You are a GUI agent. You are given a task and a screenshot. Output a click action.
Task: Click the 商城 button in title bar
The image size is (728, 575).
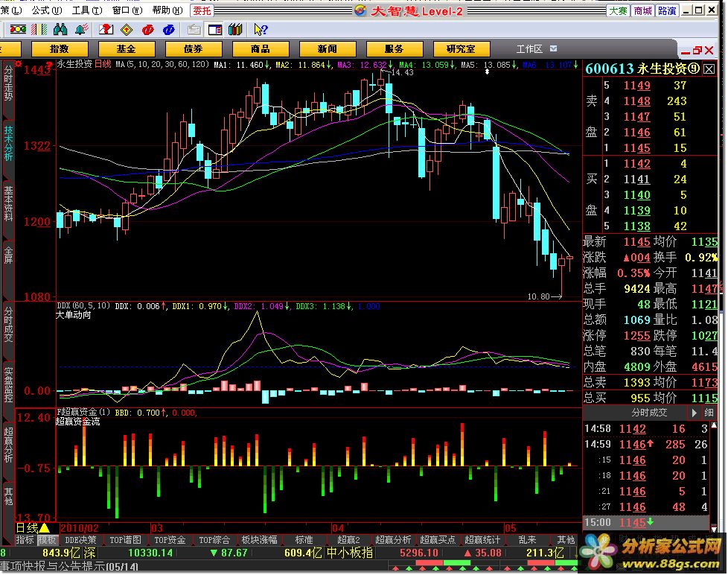[x=642, y=10]
